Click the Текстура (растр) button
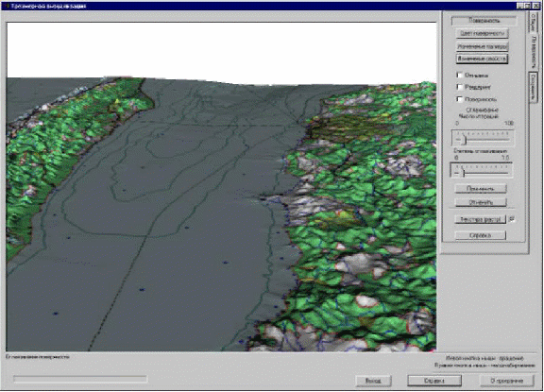Viewport: 544px width, 392px height. [480, 219]
